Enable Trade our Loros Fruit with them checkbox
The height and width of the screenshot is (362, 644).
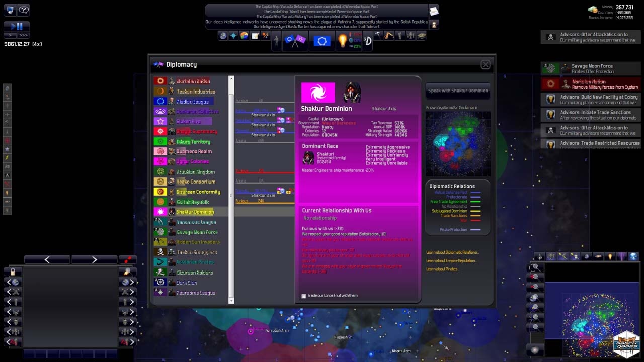pyautogui.click(x=303, y=296)
